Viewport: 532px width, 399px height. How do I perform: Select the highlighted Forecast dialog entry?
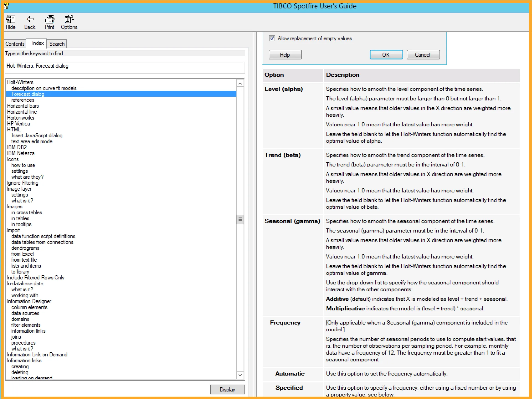[x=121, y=94]
